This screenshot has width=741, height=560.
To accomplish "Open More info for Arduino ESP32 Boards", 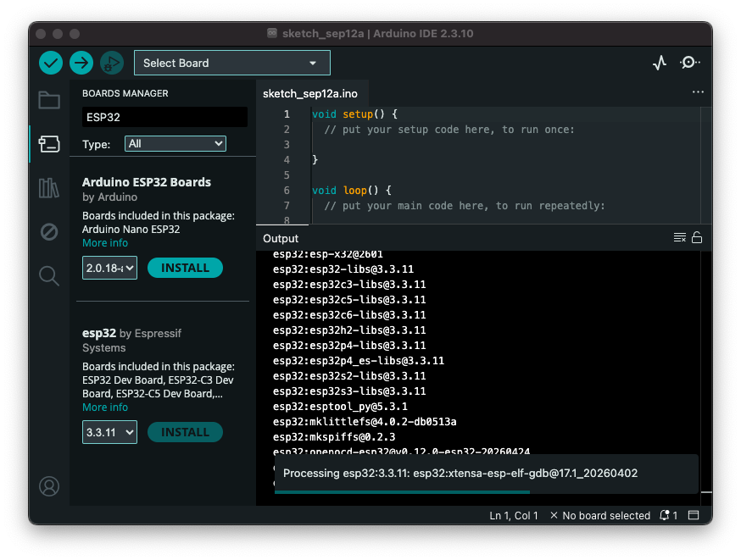I will [x=105, y=242].
